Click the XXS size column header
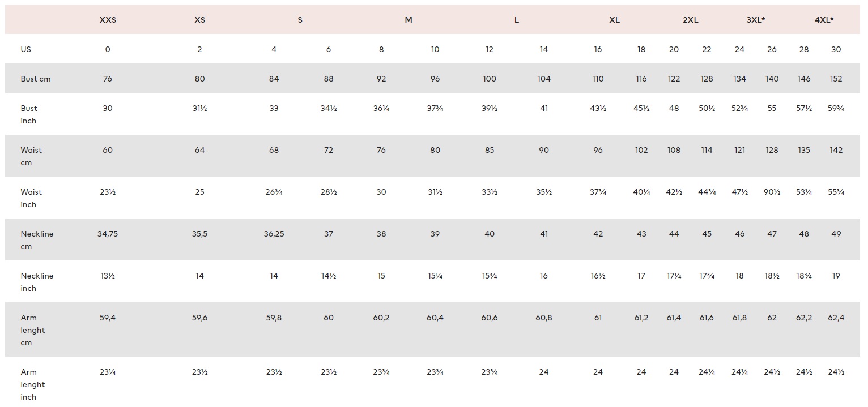The height and width of the screenshot is (407, 868). (x=108, y=20)
